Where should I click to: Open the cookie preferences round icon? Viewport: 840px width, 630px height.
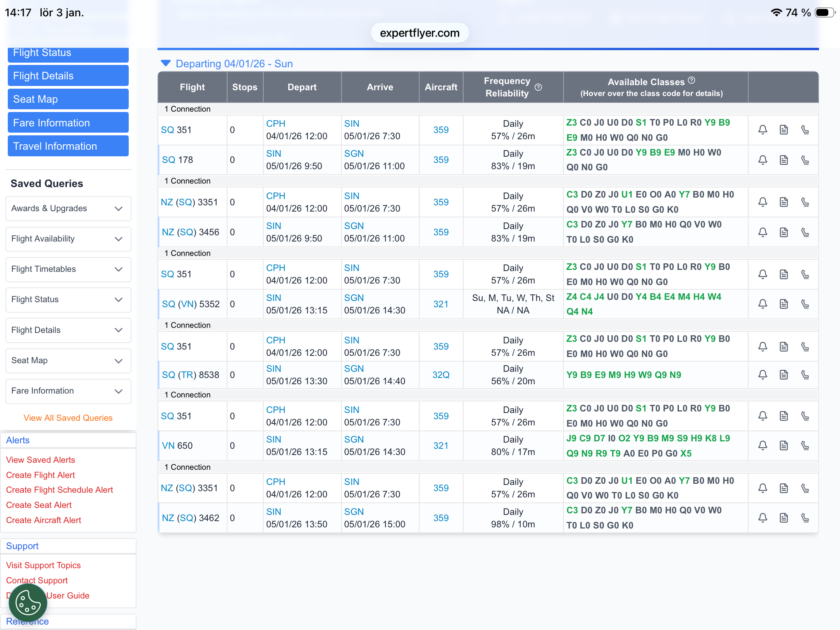[x=28, y=602]
